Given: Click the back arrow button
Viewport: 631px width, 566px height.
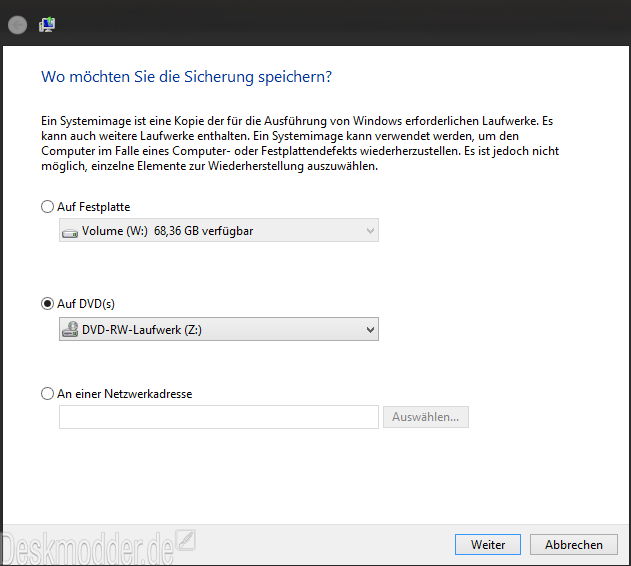Looking at the screenshot, I should [x=17, y=25].
